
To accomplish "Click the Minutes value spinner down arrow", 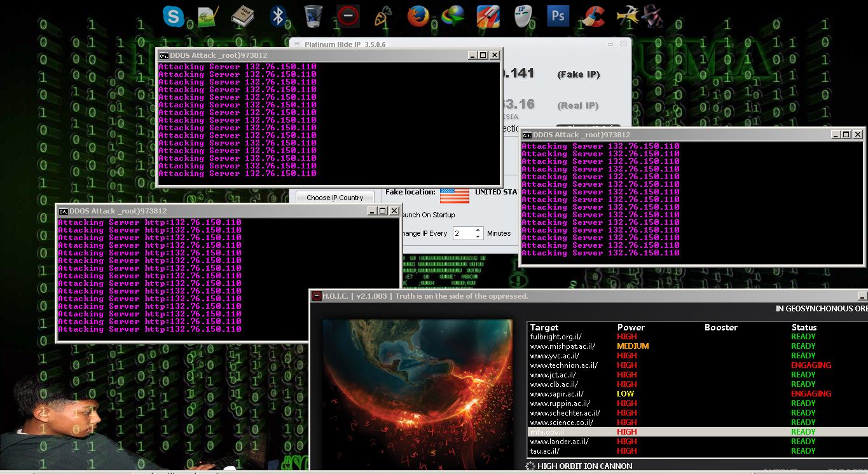I will tap(478, 237).
